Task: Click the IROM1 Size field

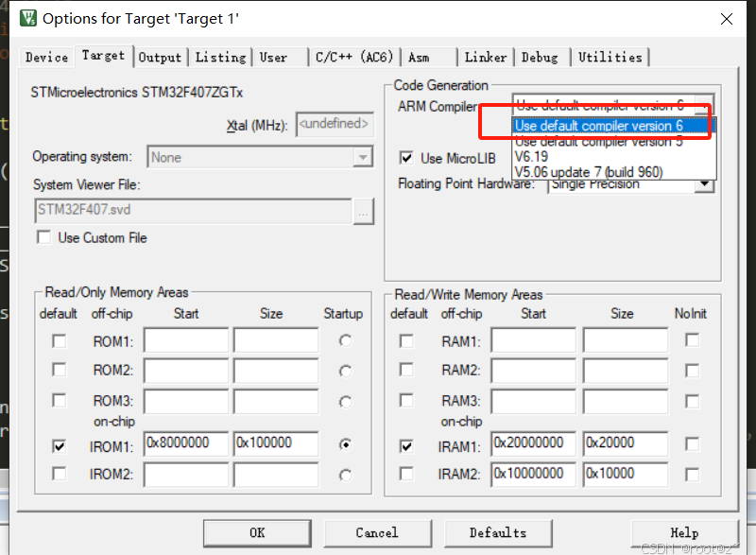Action: point(276,443)
